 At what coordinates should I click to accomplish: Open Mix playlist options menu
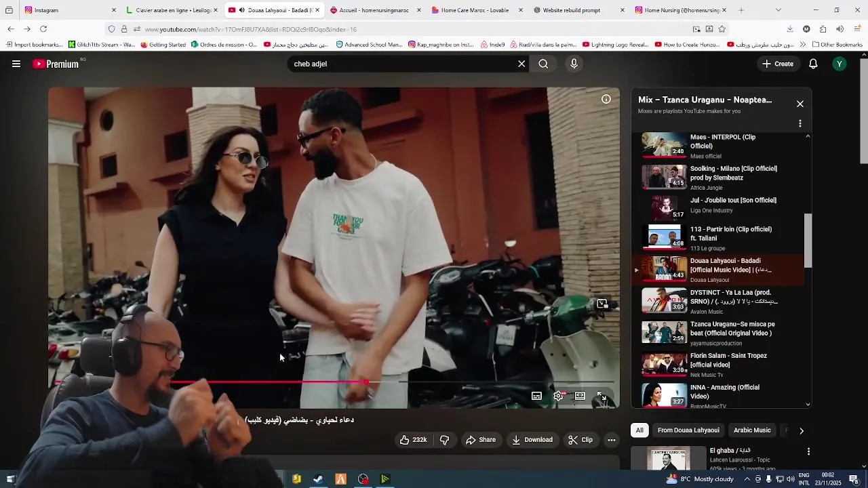(x=800, y=123)
